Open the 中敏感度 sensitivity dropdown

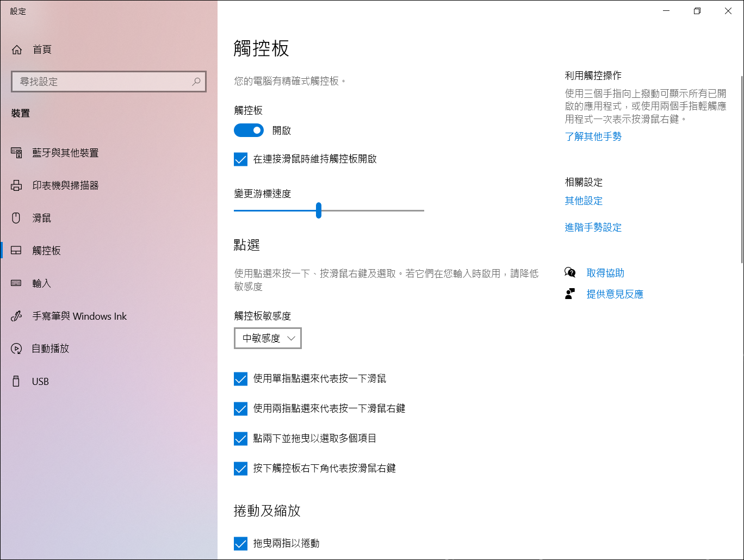click(268, 338)
